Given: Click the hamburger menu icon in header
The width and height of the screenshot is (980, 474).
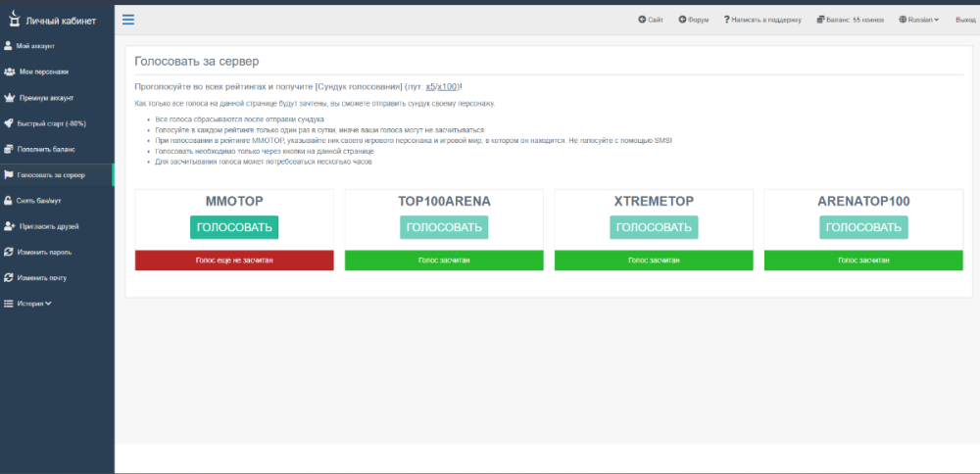Looking at the screenshot, I should click(x=128, y=19).
